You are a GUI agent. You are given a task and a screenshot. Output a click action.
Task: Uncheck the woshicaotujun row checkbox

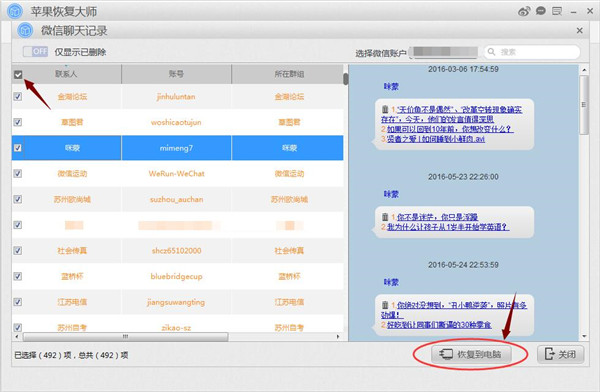click(x=18, y=122)
